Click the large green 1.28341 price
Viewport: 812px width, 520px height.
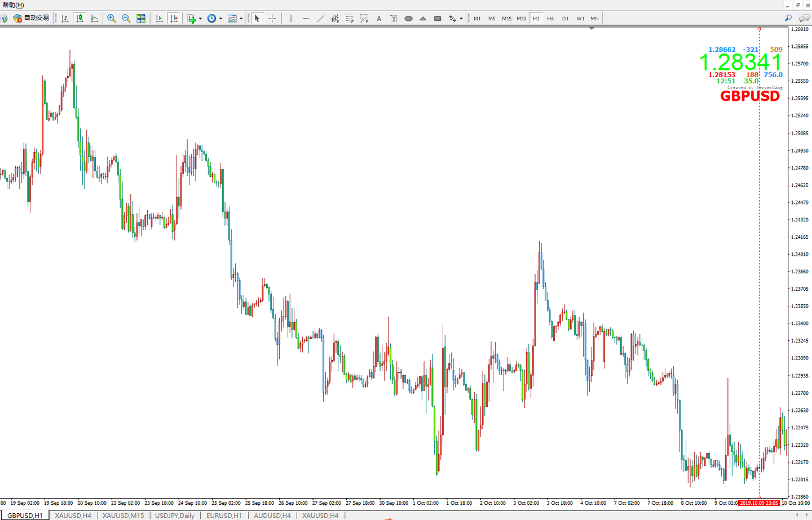tap(740, 62)
